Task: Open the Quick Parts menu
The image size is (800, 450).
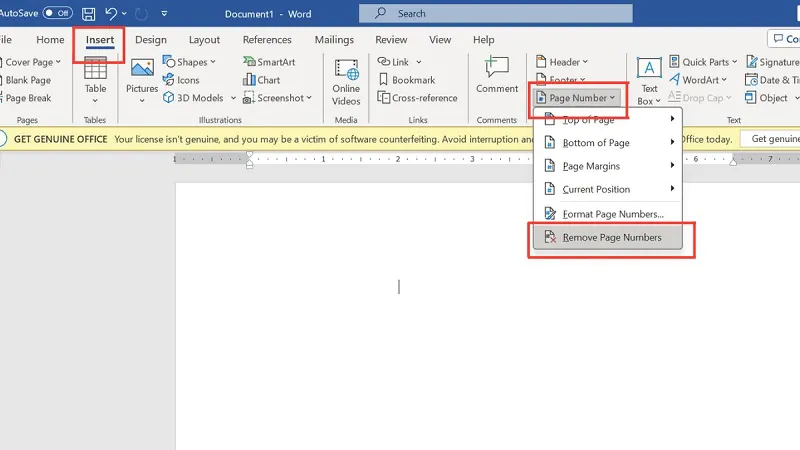Action: [703, 62]
